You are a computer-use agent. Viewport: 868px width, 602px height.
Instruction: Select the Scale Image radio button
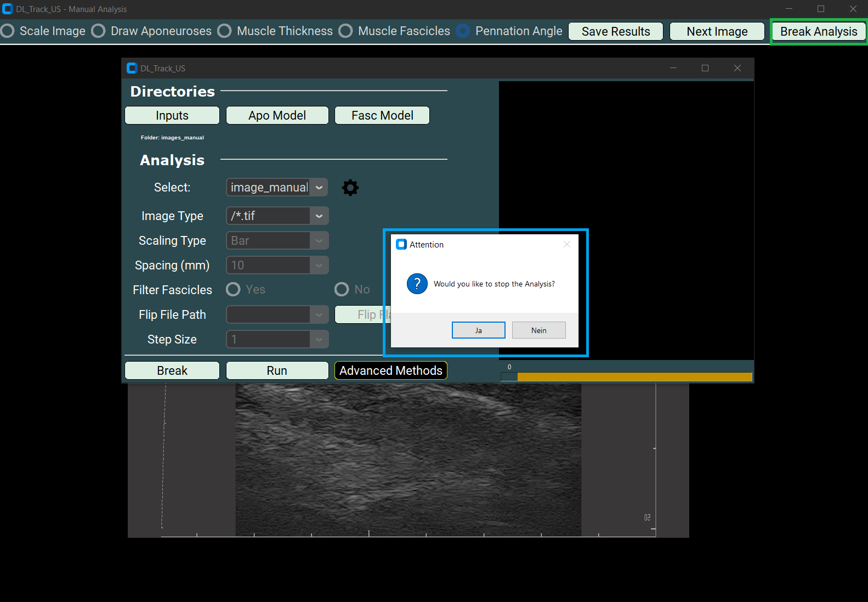pos(8,31)
